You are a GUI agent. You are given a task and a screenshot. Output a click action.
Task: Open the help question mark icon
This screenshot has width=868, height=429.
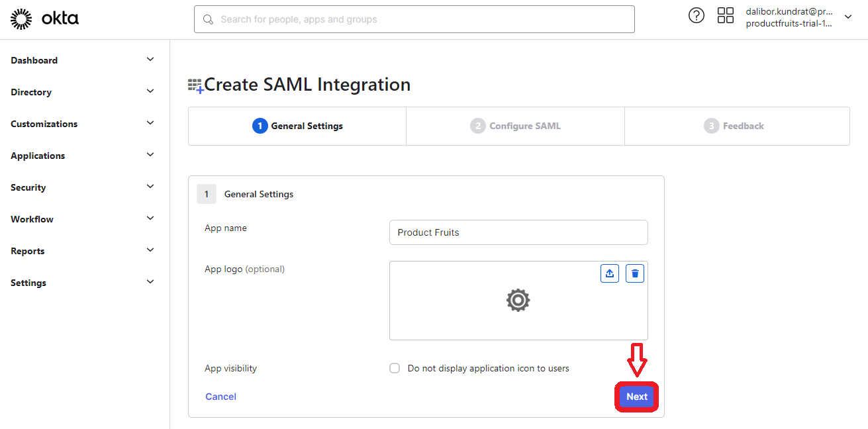point(696,15)
